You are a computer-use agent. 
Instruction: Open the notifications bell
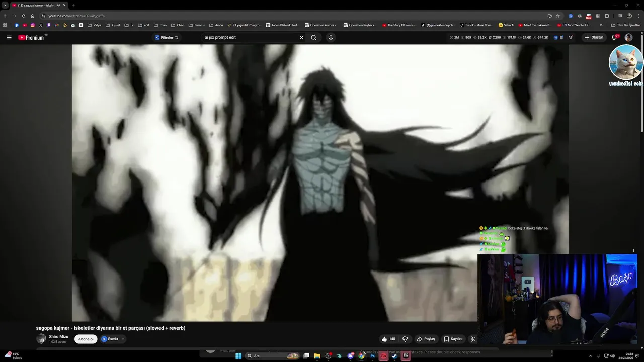pos(615,37)
